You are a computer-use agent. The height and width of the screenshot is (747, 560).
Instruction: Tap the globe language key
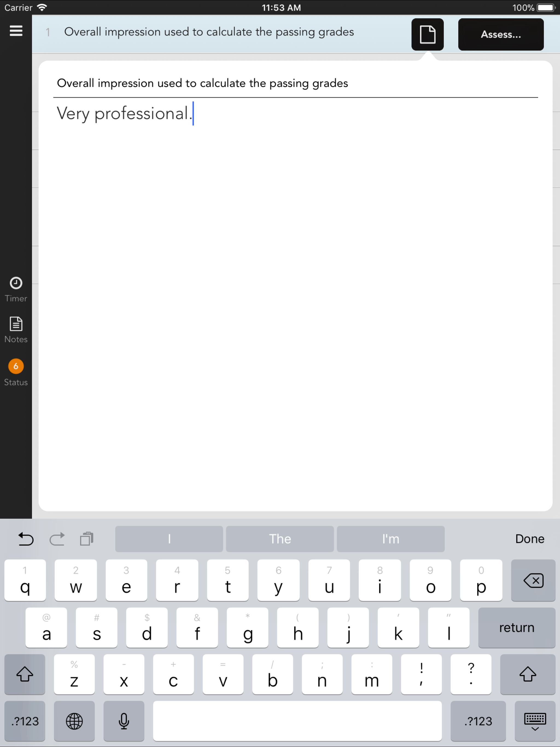click(74, 721)
